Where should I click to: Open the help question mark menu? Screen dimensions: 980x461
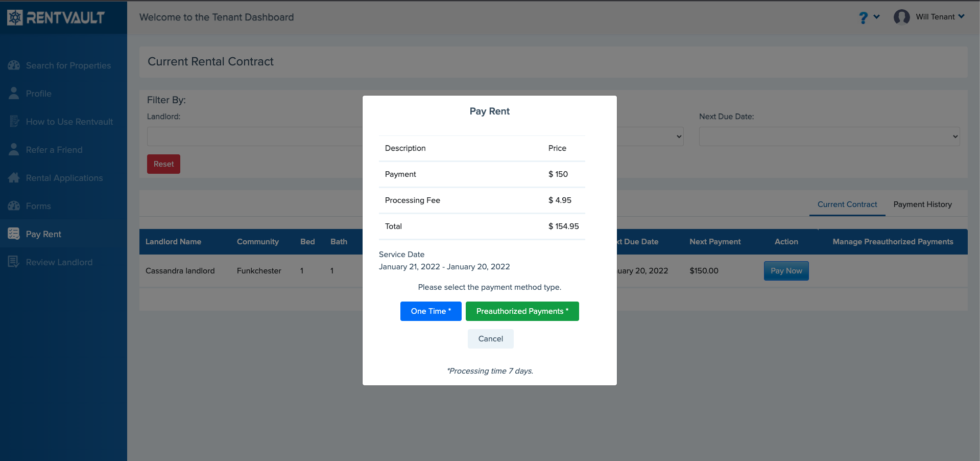point(868,17)
